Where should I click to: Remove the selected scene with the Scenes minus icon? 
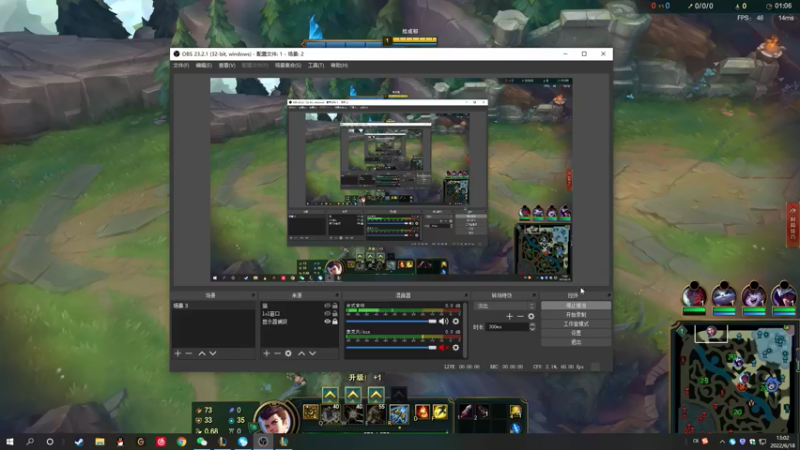tap(189, 353)
